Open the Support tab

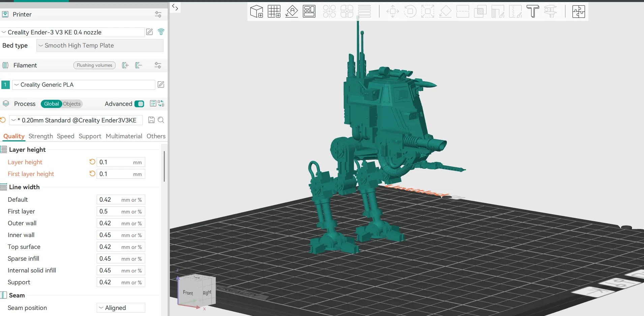pyautogui.click(x=90, y=136)
